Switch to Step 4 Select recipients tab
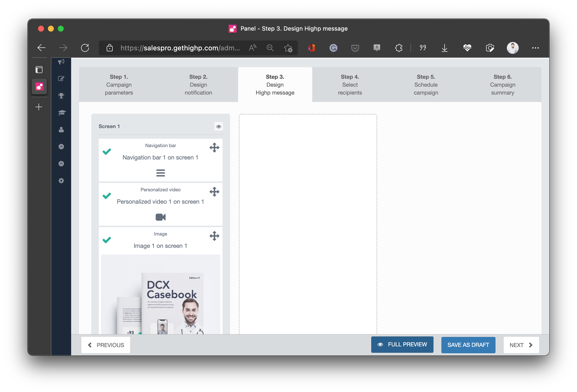 coord(350,85)
